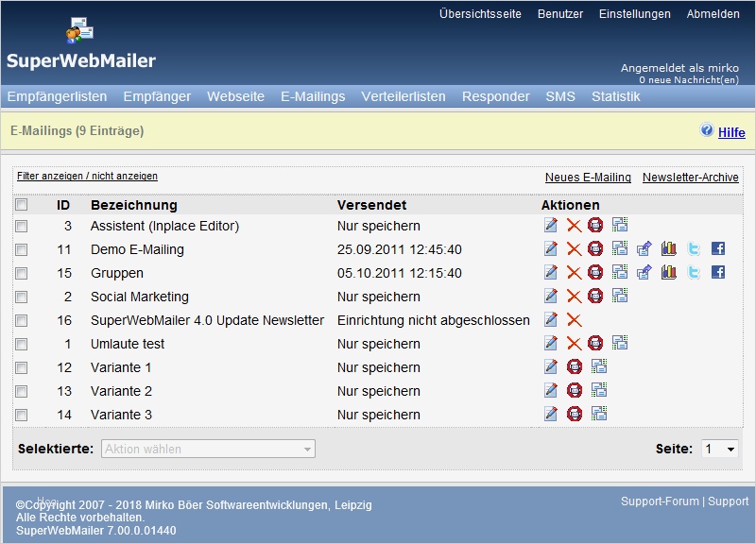Open the Webseite menu

(x=235, y=96)
